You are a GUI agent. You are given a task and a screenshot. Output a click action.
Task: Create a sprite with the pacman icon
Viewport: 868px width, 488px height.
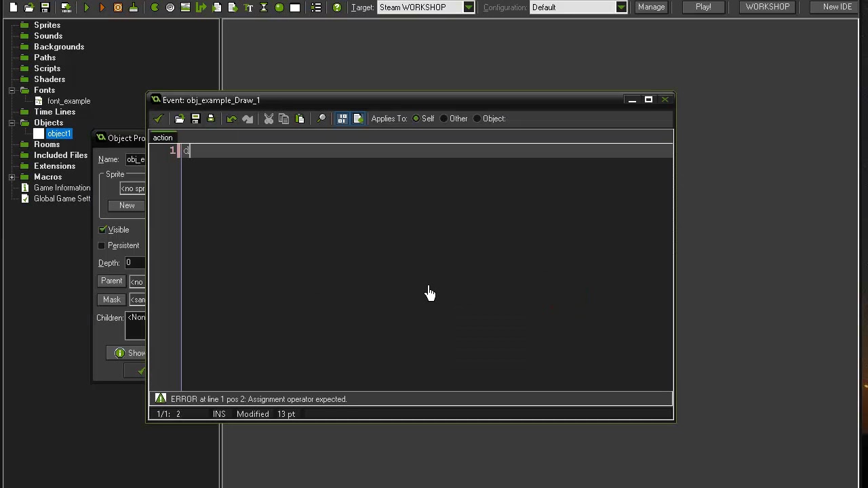click(x=155, y=7)
